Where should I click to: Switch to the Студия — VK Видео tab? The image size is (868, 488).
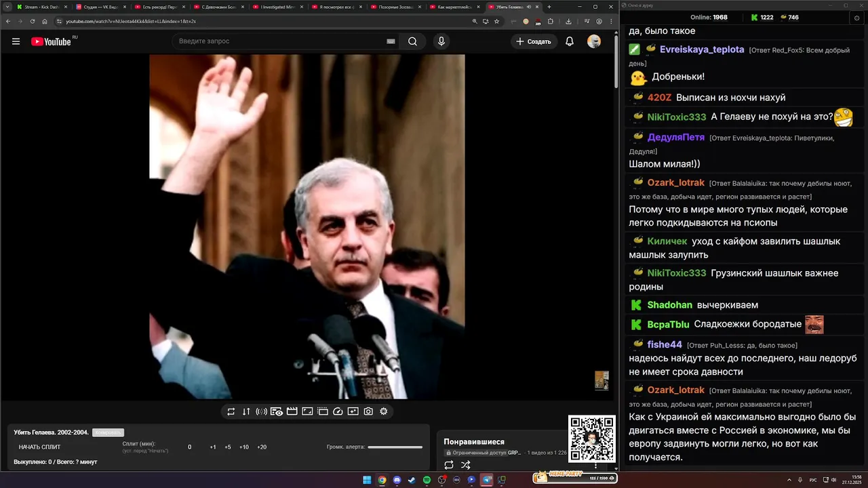click(x=101, y=7)
